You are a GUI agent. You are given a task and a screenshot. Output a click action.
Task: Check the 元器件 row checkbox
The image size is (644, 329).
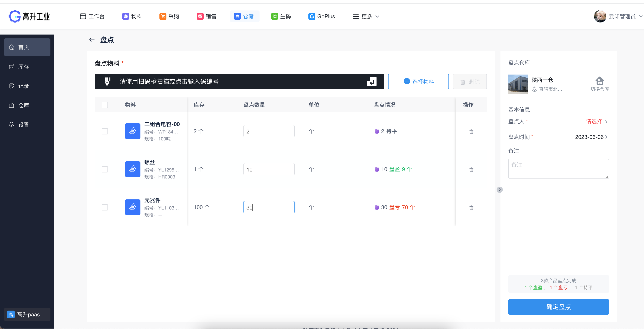tap(105, 207)
